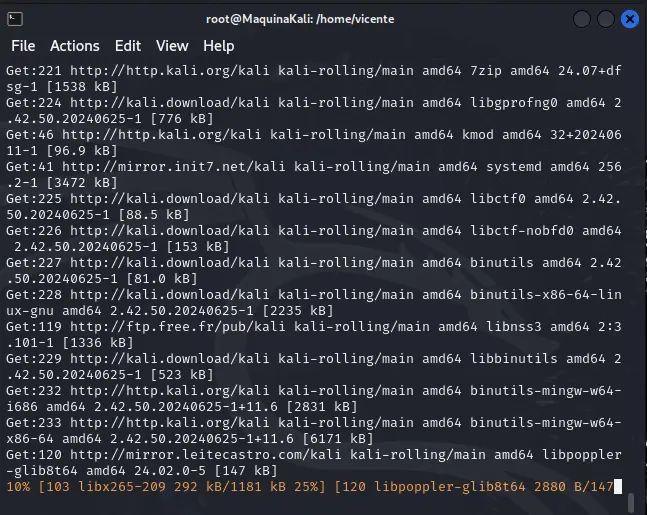The image size is (647, 515).
Task: Click the Get:233 binutils-mingw-w64-x86-64 line
Action: 314,430
